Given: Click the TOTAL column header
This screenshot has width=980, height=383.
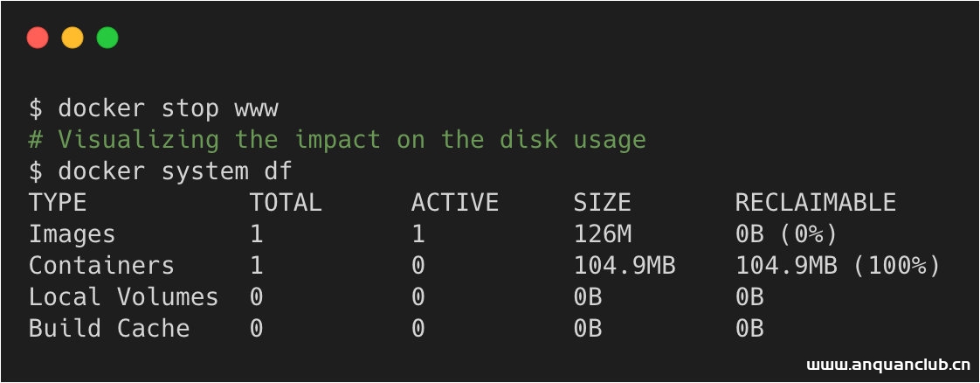Looking at the screenshot, I should pos(286,203).
